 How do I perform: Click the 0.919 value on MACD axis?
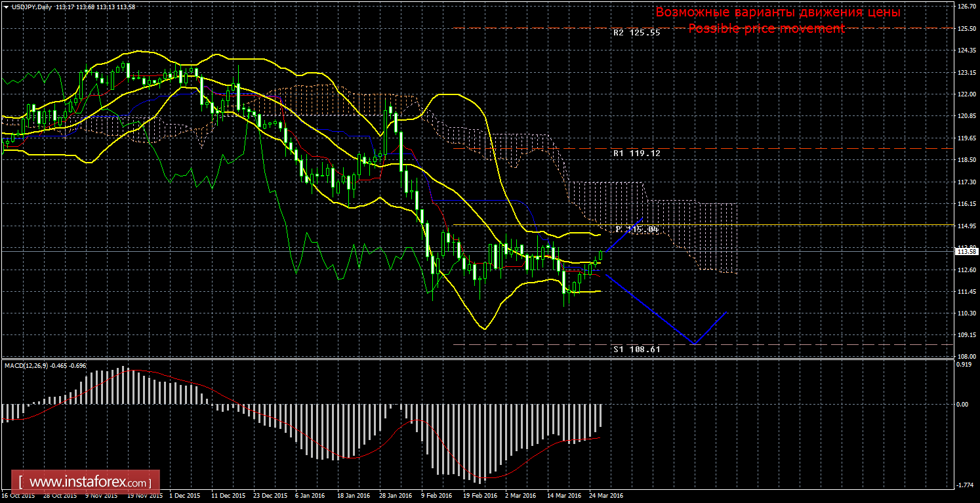coord(963,365)
